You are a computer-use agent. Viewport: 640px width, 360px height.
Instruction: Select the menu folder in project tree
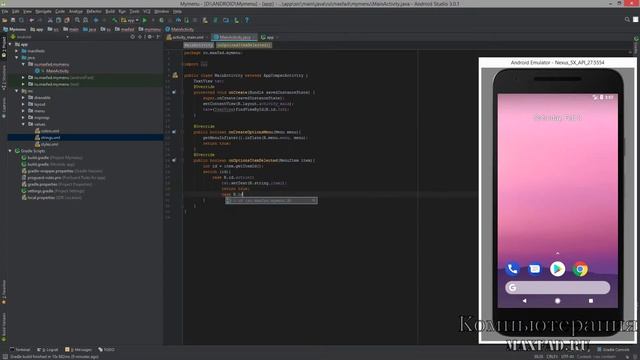pyautogui.click(x=40, y=111)
